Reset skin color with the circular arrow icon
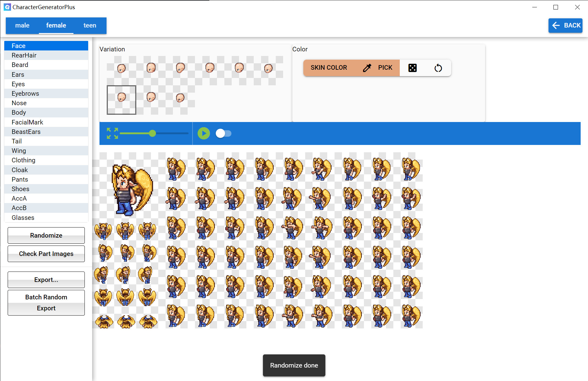This screenshot has width=588, height=381. tap(438, 68)
